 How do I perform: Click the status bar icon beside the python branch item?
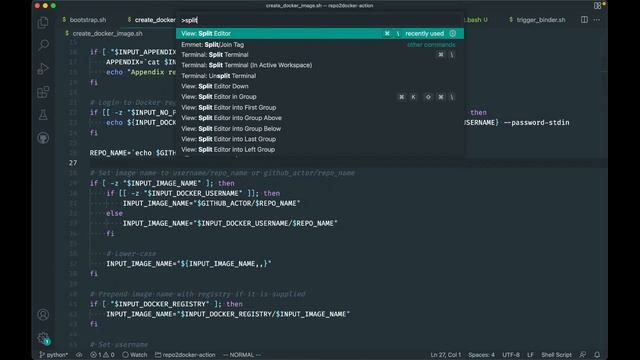pos(79,355)
